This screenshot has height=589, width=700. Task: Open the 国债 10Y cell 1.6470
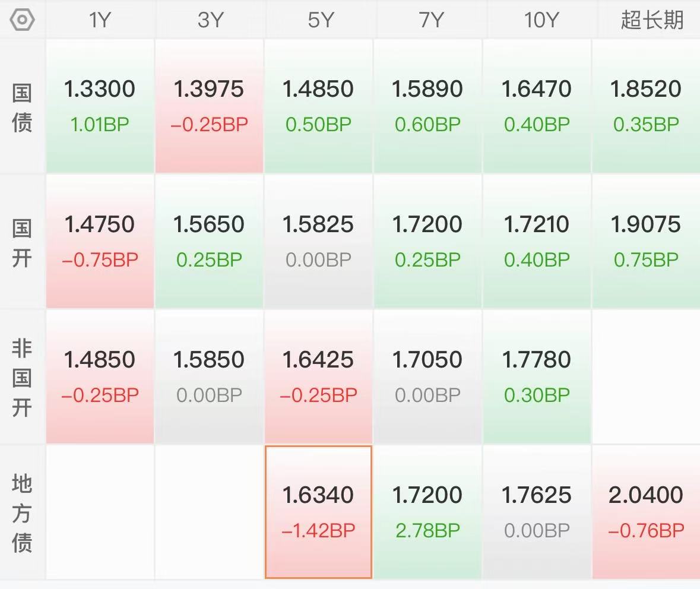537,106
